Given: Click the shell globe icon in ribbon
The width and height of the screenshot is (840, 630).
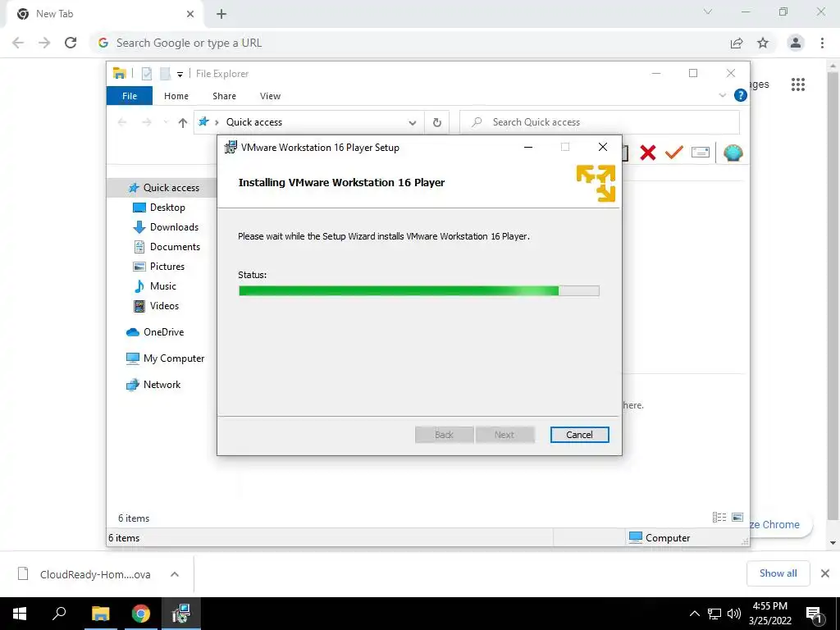Looking at the screenshot, I should tap(733, 153).
